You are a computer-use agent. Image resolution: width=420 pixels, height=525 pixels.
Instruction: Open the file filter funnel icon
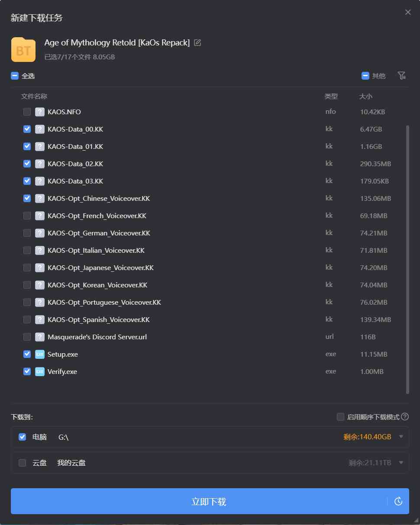point(401,76)
